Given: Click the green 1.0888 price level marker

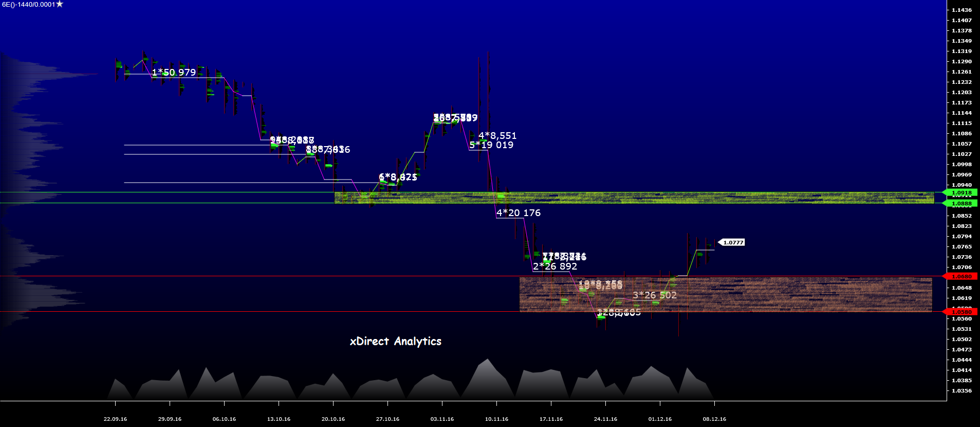Looking at the screenshot, I should 961,203.
